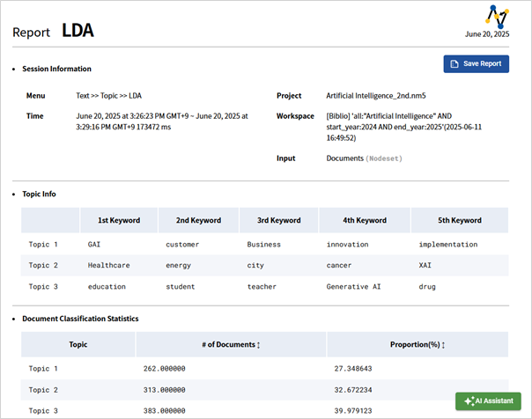Viewport: 532px width, 419px height.
Task: Click the Time value text
Action: coord(162,121)
